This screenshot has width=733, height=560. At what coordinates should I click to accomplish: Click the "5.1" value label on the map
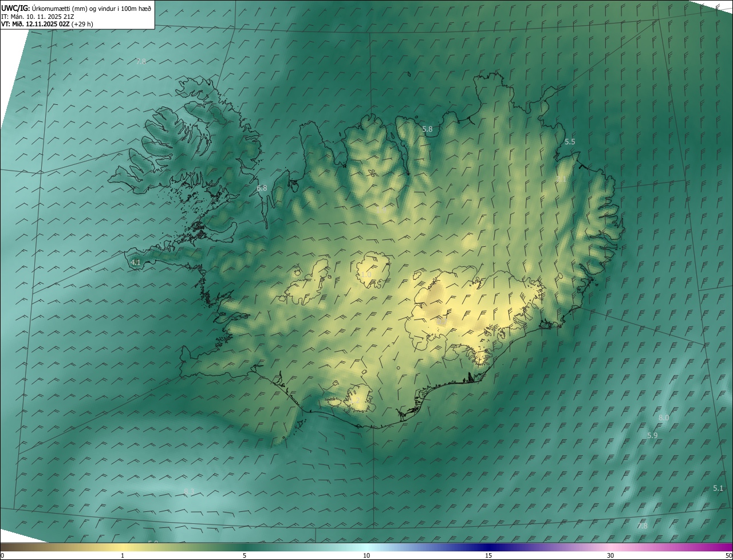[718, 488]
